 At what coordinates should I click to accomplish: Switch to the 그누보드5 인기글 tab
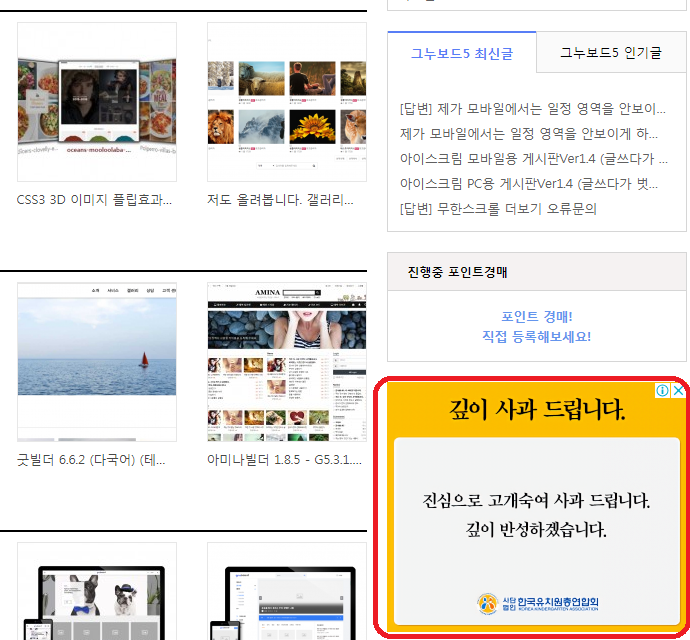611,53
